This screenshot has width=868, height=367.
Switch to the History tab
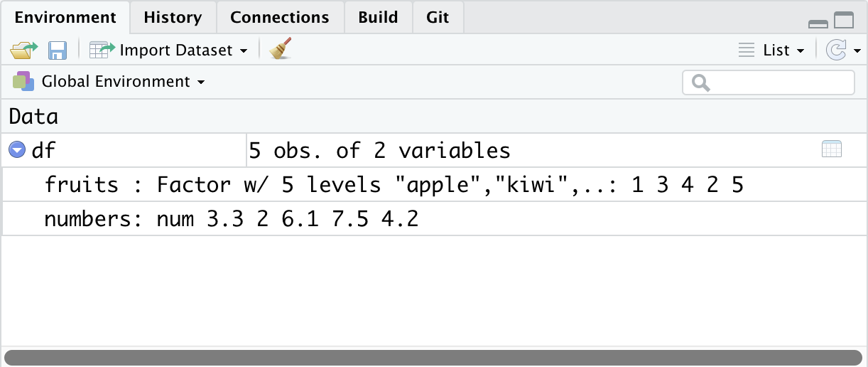tap(173, 17)
